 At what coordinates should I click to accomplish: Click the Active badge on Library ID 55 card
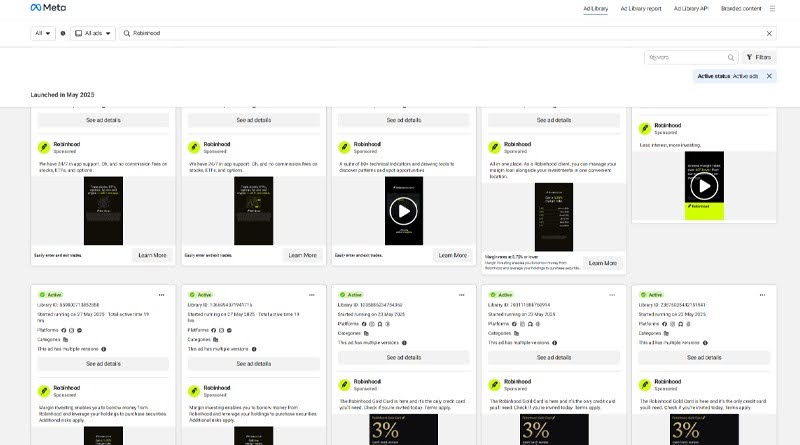tap(51, 295)
